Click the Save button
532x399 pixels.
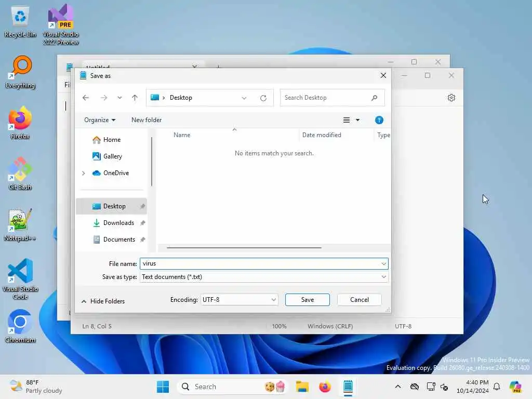(x=308, y=300)
